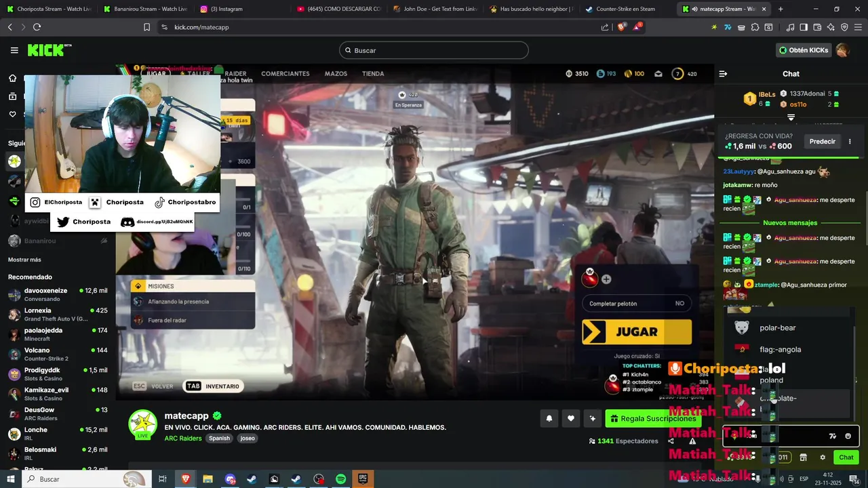Open the prediction three-dot options menu

coord(850,142)
